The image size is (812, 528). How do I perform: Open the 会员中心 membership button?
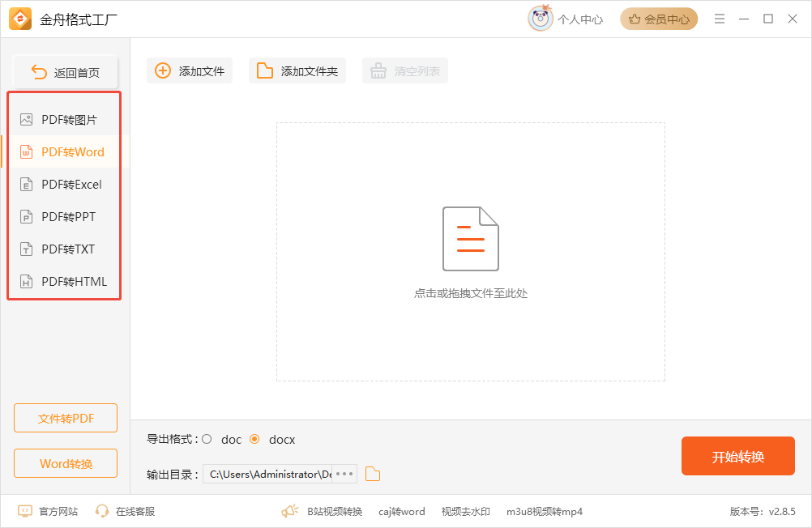pyautogui.click(x=659, y=19)
